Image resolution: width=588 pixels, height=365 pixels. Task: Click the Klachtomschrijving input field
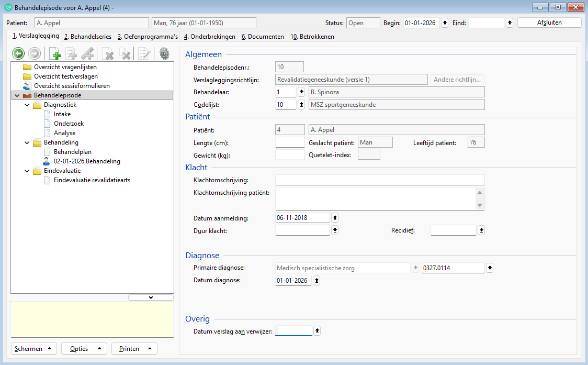(380, 180)
